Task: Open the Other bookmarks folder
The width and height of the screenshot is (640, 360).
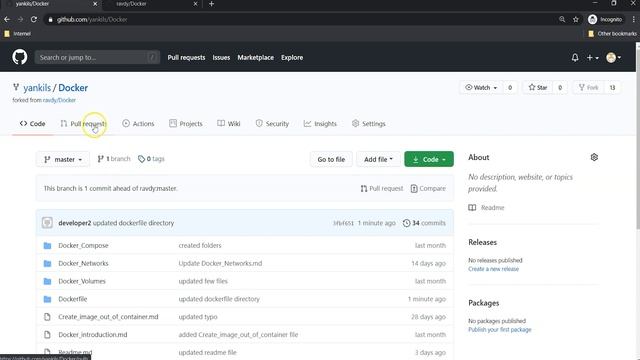Action: pyautogui.click(x=612, y=34)
